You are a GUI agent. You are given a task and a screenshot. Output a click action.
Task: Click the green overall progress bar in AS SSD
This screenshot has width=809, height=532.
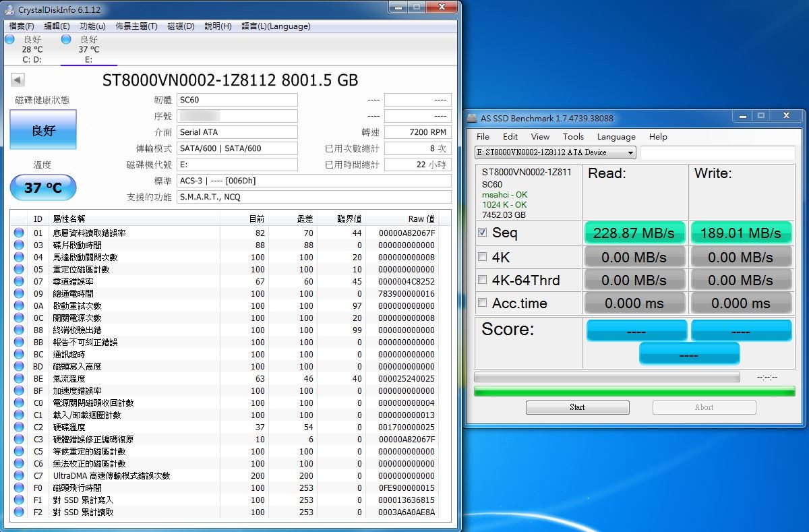[x=634, y=391]
